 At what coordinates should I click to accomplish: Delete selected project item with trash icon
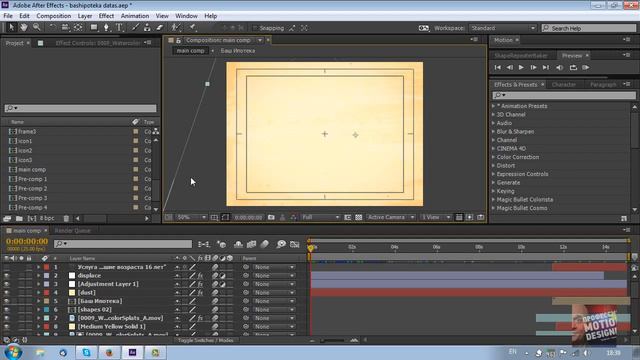coord(66,218)
